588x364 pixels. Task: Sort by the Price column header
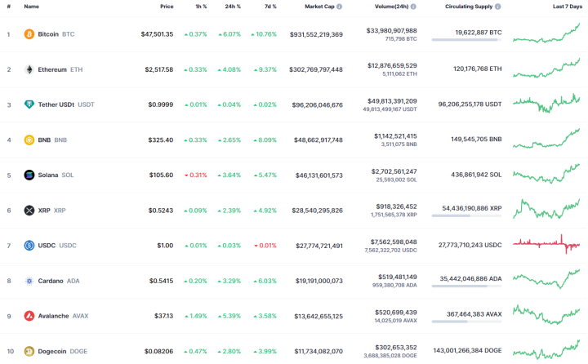[167, 7]
